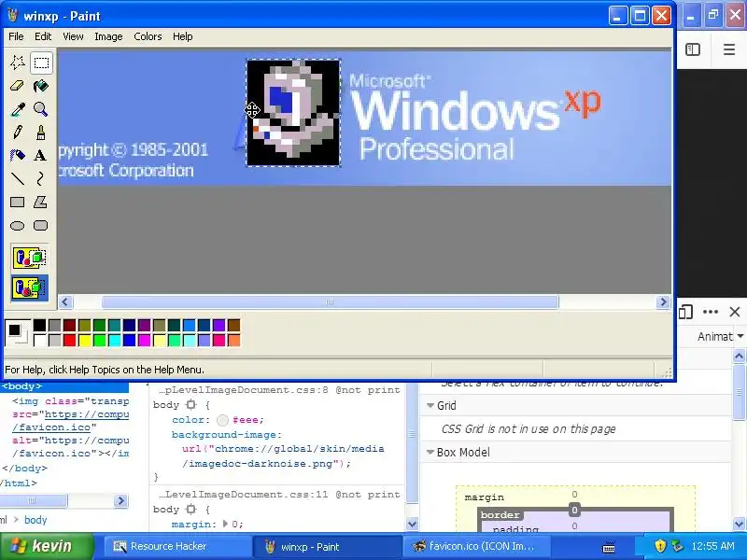747x560 pixels.
Task: Select the rectangular Select tool
Action: pyautogui.click(x=41, y=63)
